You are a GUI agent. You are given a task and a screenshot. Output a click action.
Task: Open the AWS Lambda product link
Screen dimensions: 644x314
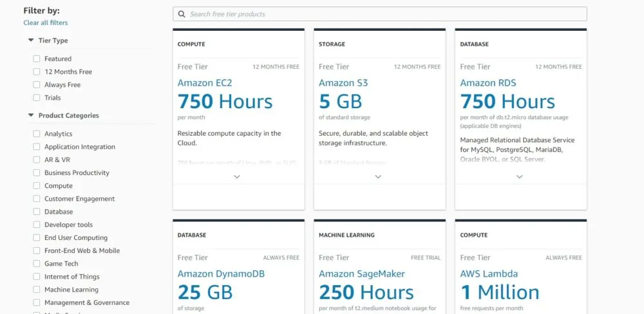pyautogui.click(x=489, y=273)
